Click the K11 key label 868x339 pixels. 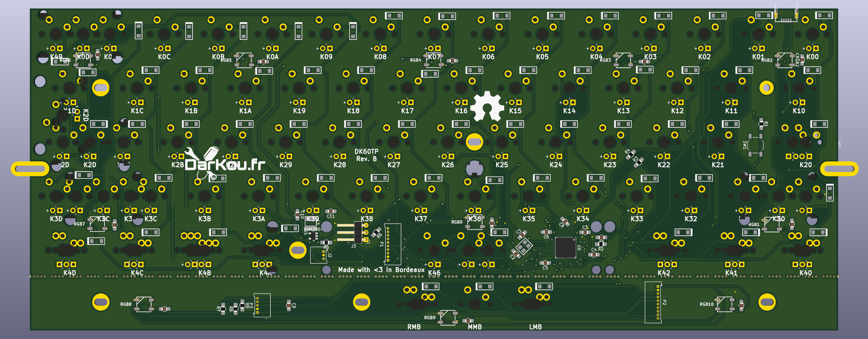[731, 111]
